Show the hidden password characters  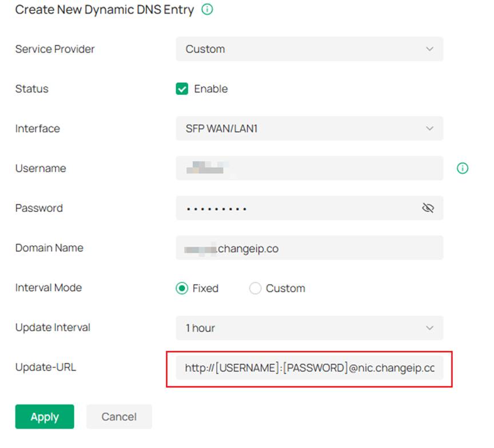pyautogui.click(x=428, y=208)
